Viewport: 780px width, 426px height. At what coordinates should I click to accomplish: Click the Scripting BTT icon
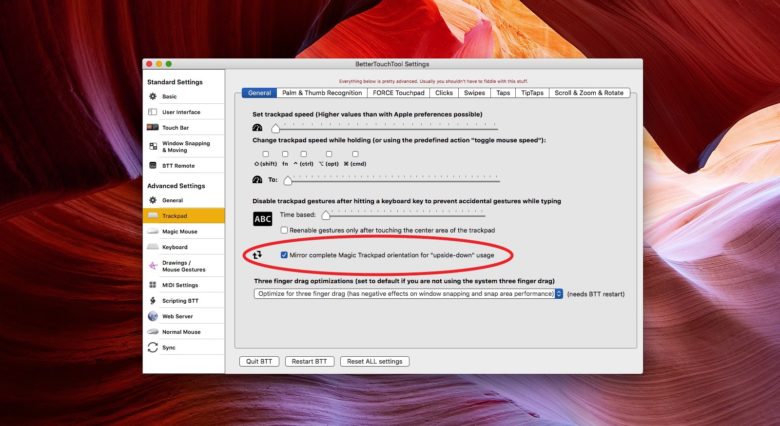click(x=152, y=300)
